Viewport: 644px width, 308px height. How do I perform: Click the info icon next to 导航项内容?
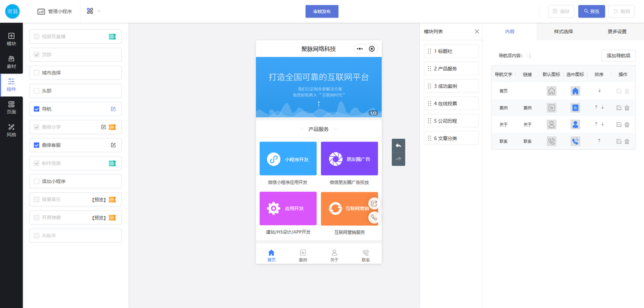530,56
